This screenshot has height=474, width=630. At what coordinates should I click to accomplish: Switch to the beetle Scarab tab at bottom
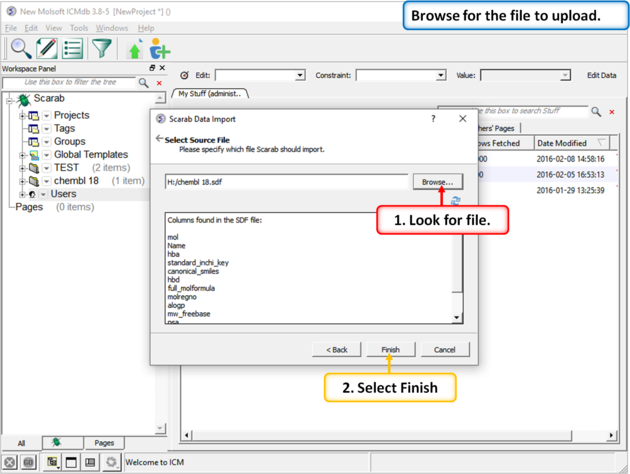(57, 442)
